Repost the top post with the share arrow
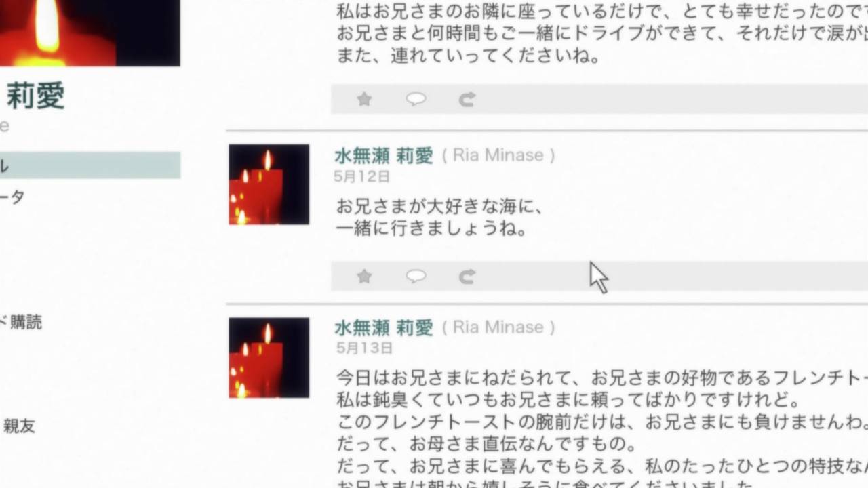 click(x=467, y=100)
